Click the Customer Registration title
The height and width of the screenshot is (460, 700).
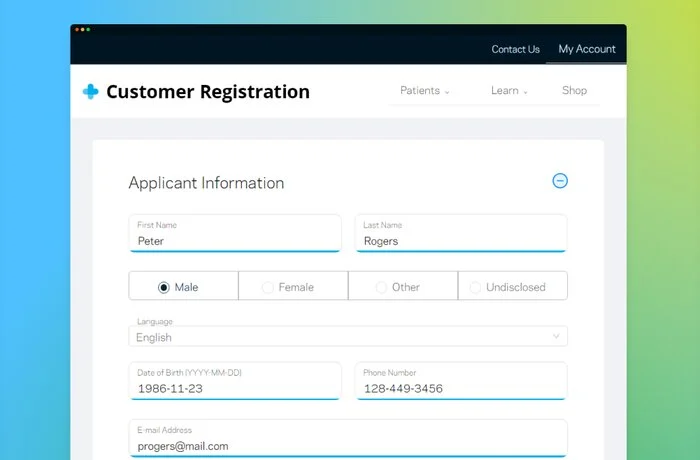tap(208, 92)
